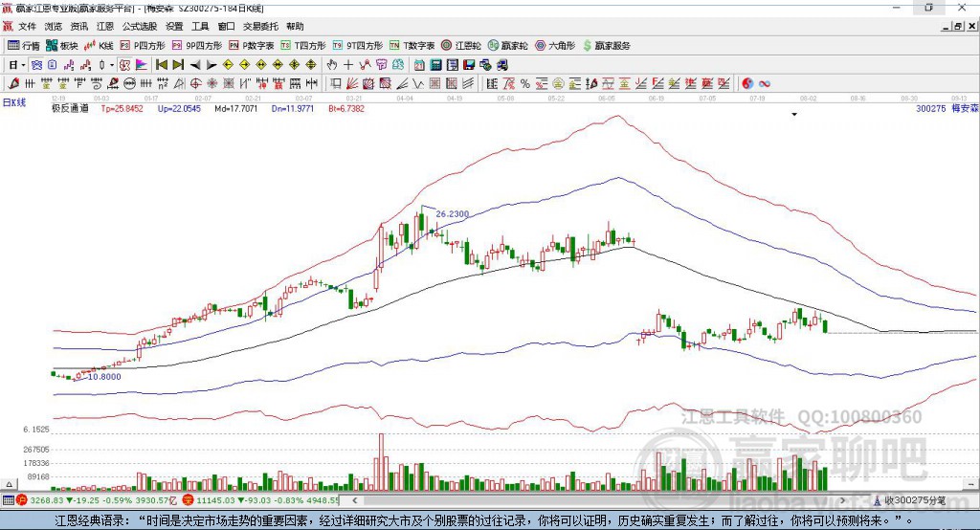Click the 板块 sector toolbar button

point(61,46)
